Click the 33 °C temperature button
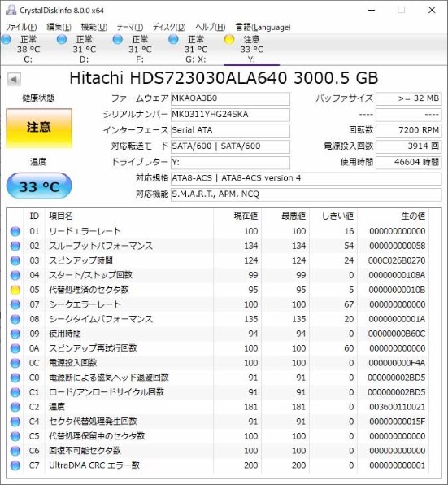This screenshot has width=448, height=485. pos(39,186)
